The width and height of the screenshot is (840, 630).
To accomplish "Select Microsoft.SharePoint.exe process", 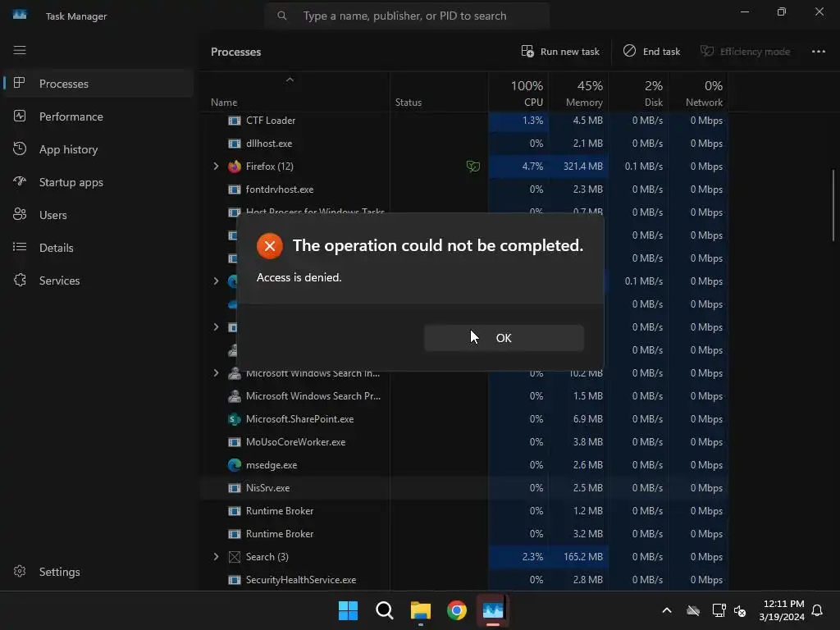I will coord(464,419).
